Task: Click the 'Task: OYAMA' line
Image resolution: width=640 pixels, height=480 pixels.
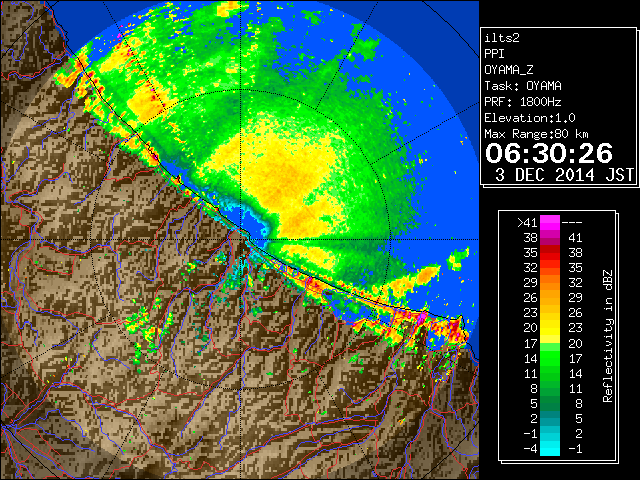Action: tap(523, 86)
